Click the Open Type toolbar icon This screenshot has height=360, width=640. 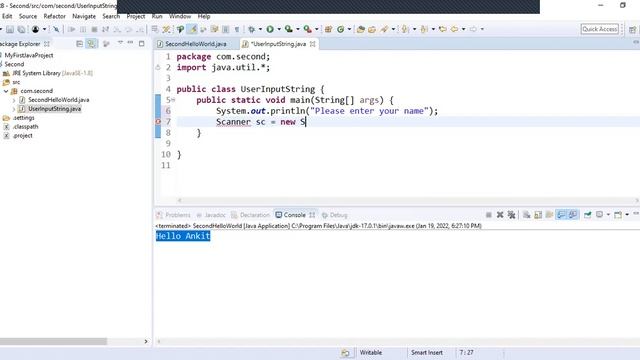point(360,29)
